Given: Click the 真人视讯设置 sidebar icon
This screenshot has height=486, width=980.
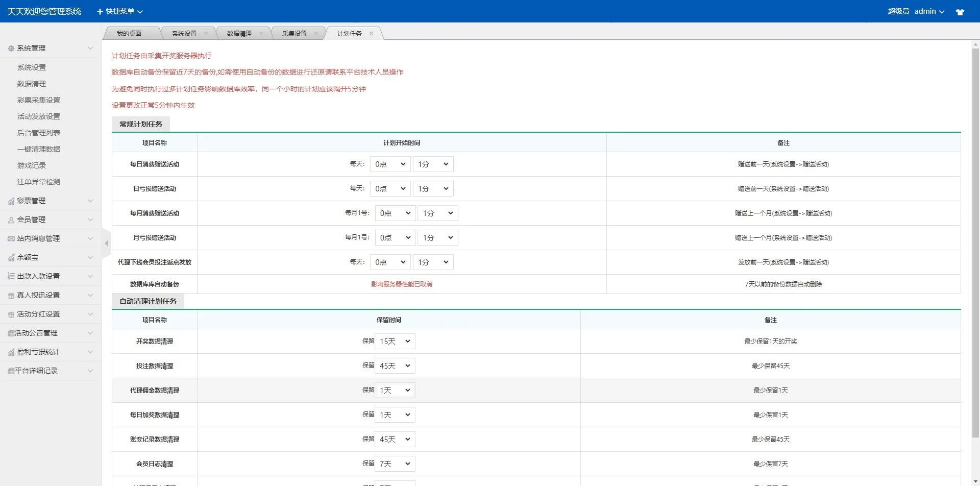Looking at the screenshot, I should coord(10,295).
